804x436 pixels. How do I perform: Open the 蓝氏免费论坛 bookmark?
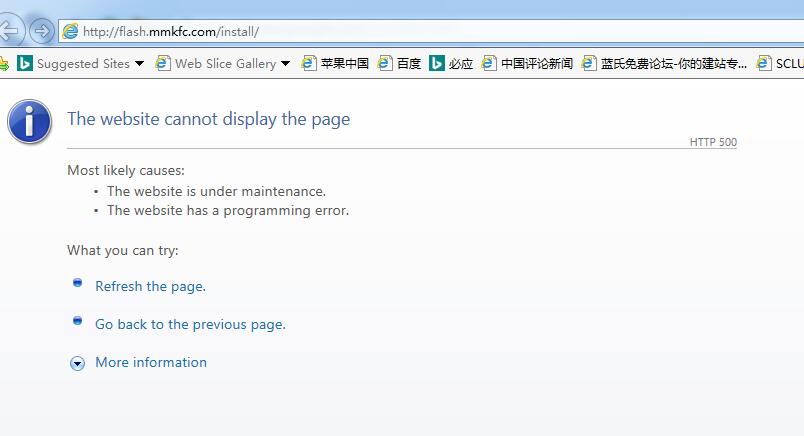tap(673, 63)
